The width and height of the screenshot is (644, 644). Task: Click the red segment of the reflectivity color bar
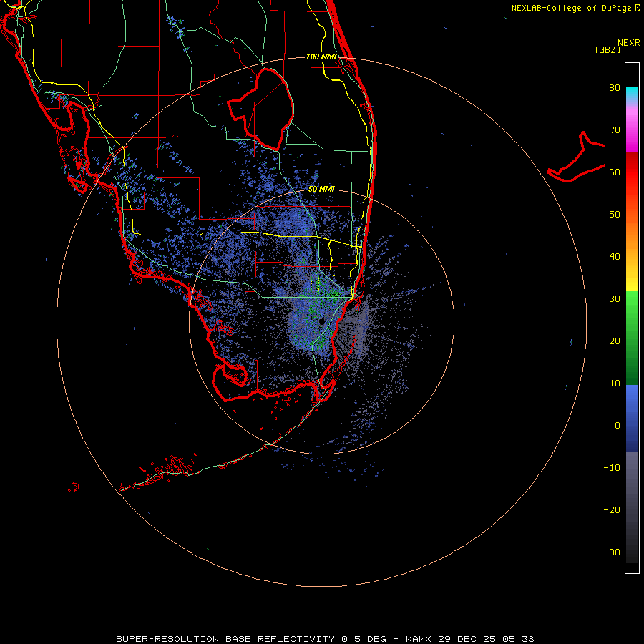point(632,172)
